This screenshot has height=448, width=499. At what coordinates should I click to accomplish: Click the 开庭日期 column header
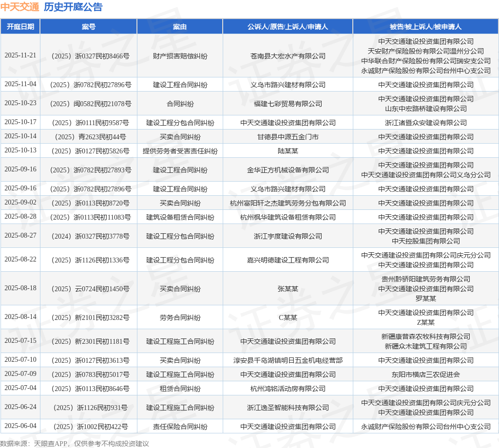(x=20, y=27)
